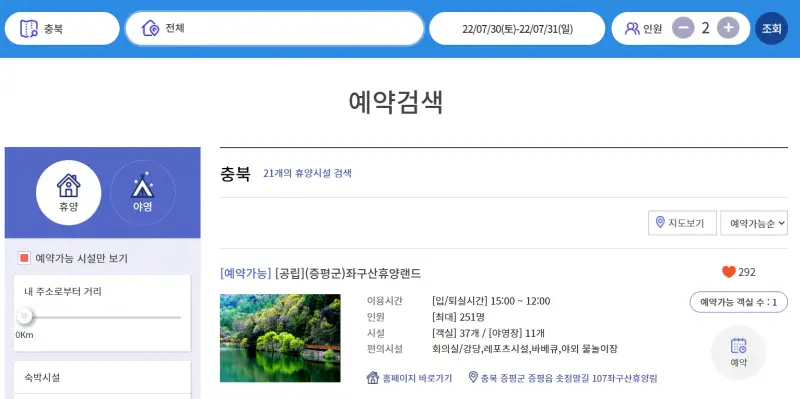Click the 예약검색 page heading
This screenshot has height=399, width=800.
click(x=396, y=103)
